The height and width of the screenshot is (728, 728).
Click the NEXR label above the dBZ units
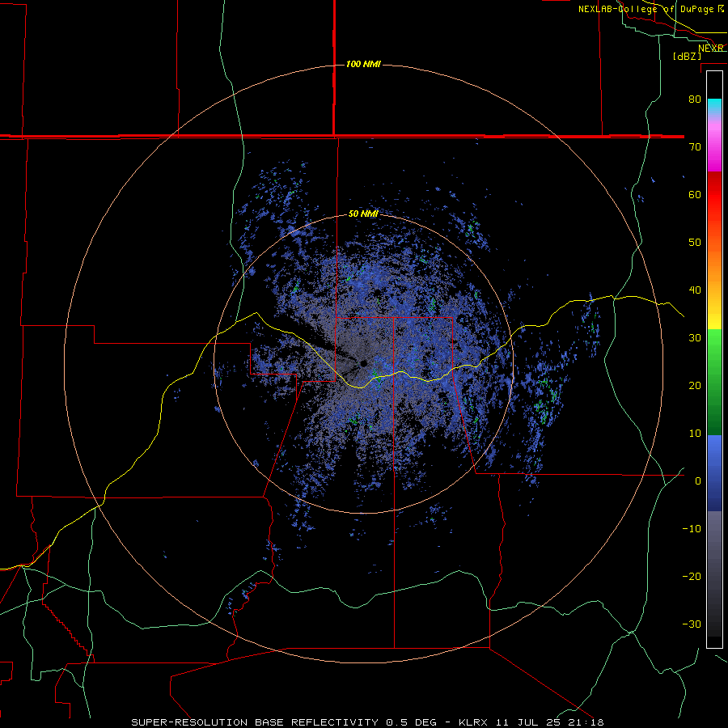711,48
